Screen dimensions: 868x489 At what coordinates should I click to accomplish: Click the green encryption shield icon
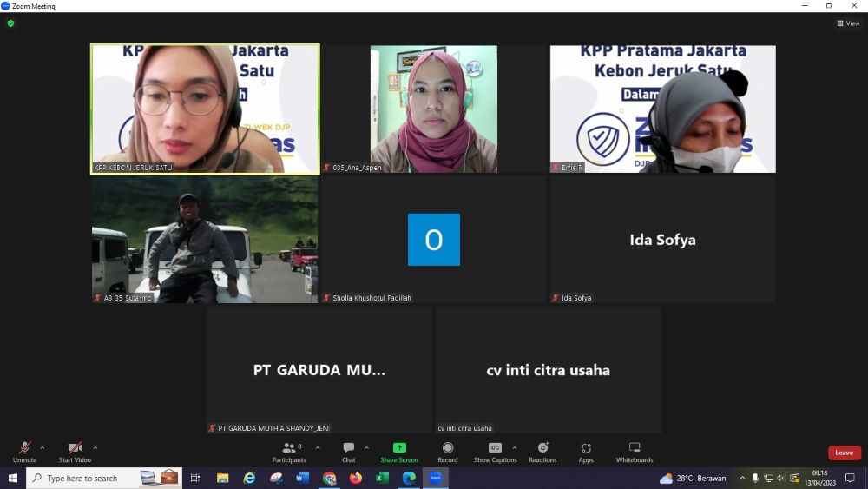10,23
